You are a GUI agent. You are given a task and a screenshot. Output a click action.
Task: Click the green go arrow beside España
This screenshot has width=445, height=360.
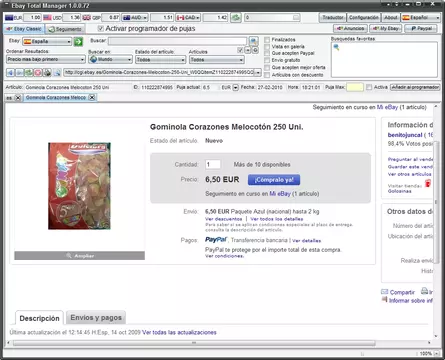tap(78, 42)
